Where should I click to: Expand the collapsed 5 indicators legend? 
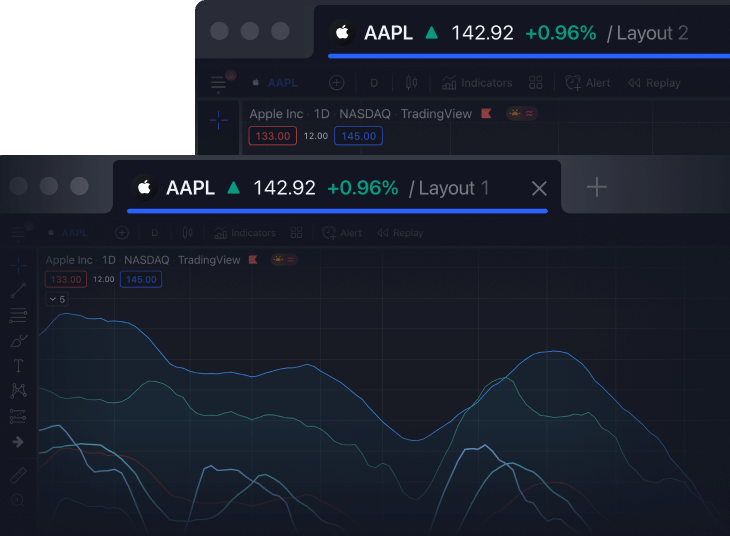57,299
